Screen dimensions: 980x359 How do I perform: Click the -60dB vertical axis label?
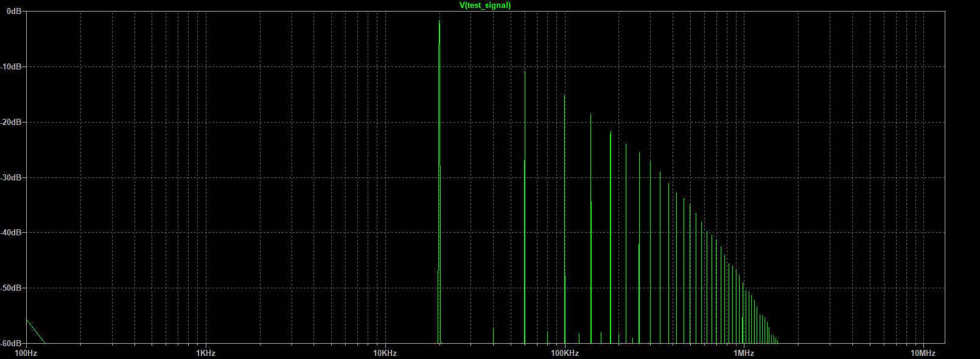click(x=12, y=343)
